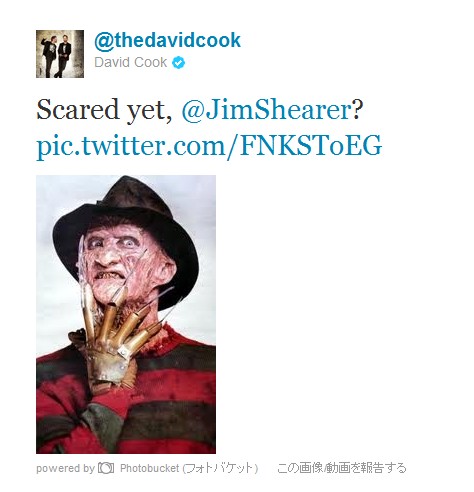The width and height of the screenshot is (474, 492).
Task: Click the Photobucket text label
Action: coord(150,468)
